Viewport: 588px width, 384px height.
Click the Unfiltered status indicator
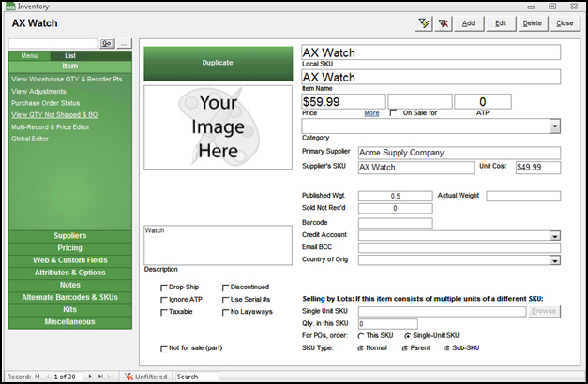146,377
